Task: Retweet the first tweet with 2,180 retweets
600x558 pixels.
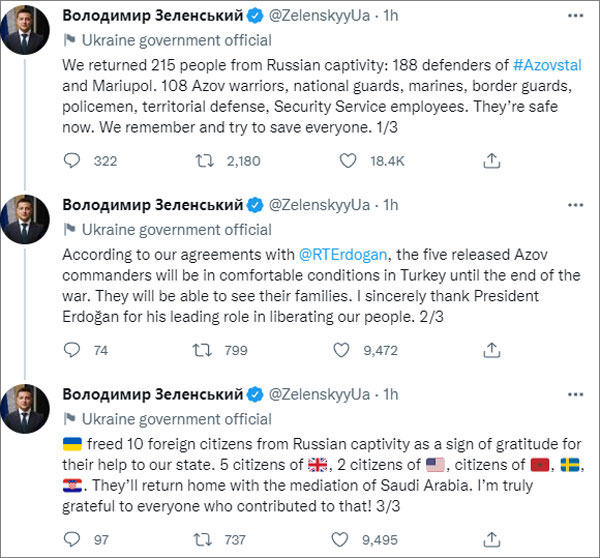Action: (202, 160)
